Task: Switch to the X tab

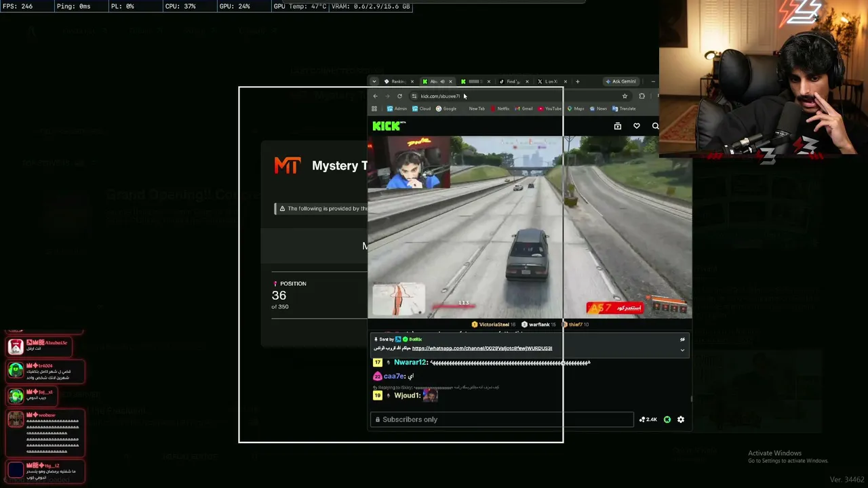Action: [552, 82]
